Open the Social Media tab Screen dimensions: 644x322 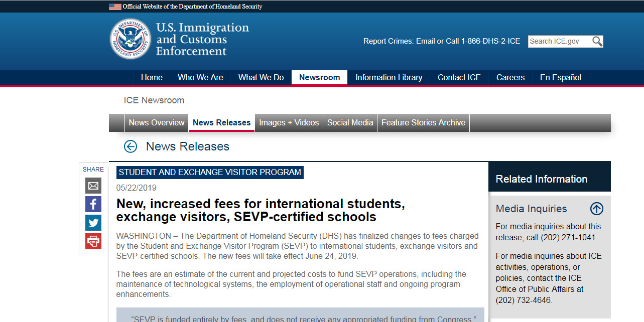pyautogui.click(x=350, y=123)
